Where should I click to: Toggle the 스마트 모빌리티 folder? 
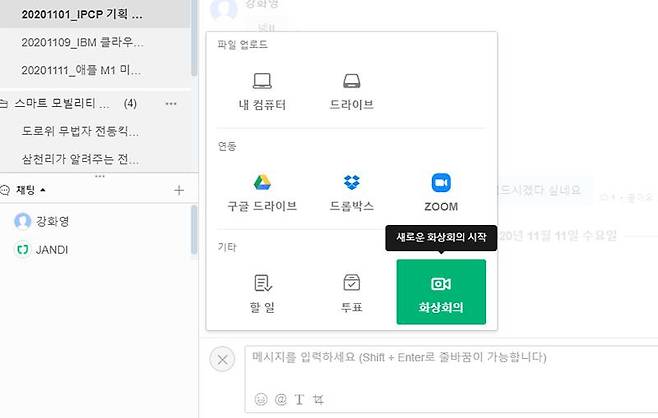click(62, 103)
